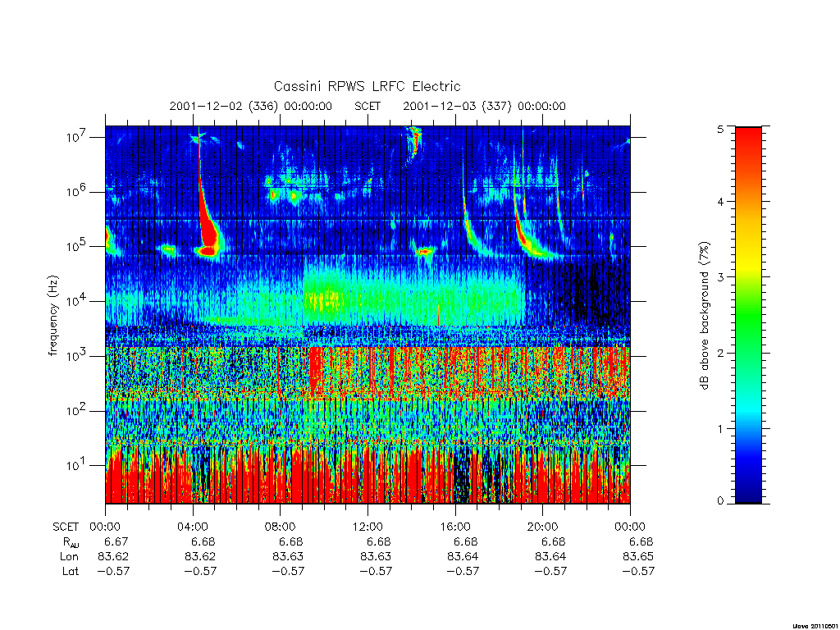Click the 'frequency (Hz)' axis label

click(52, 316)
